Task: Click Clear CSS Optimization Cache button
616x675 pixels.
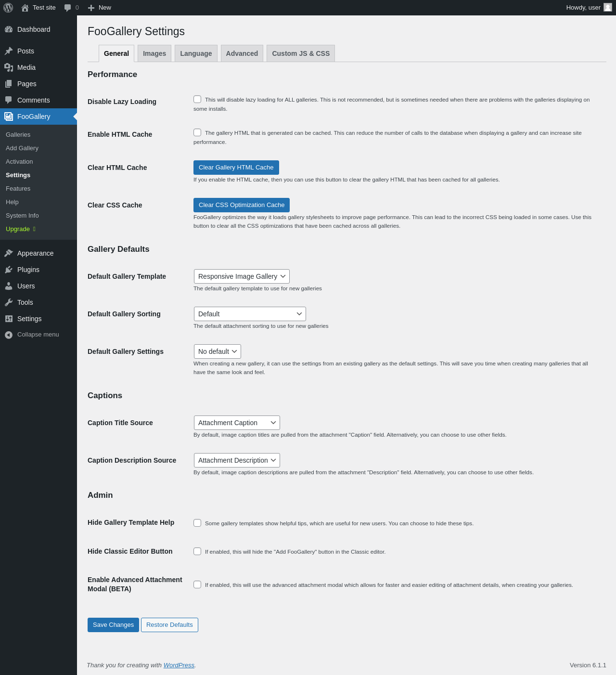Action: pyautogui.click(x=242, y=205)
